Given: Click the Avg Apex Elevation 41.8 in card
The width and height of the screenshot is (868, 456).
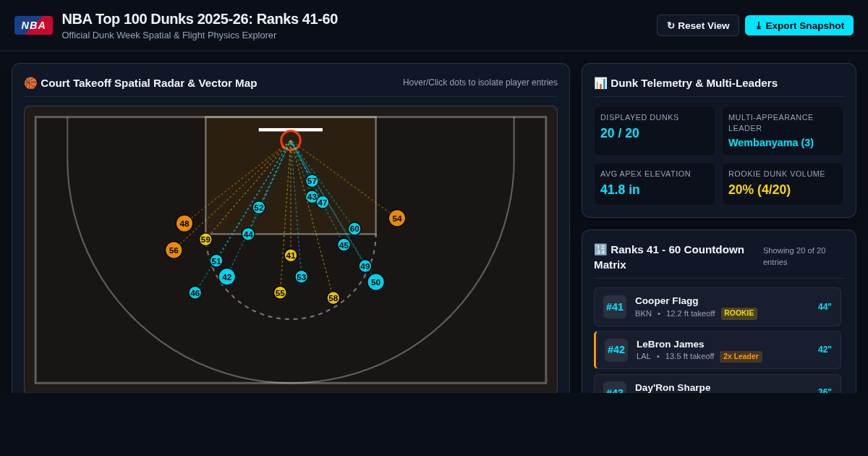Looking at the screenshot, I should tap(655, 184).
